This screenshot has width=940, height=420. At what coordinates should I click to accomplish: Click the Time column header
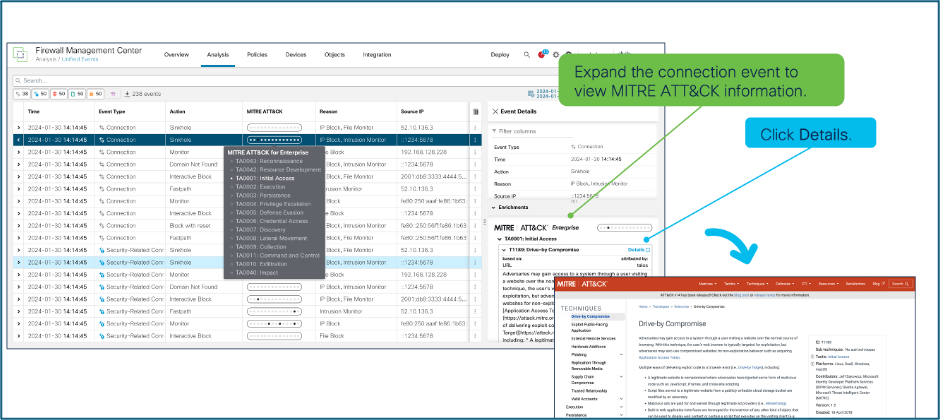coord(34,111)
